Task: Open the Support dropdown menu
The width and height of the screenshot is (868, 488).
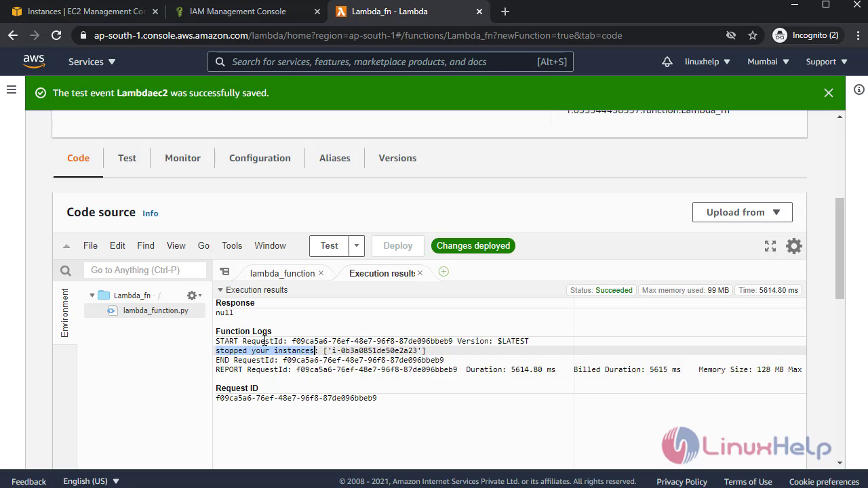Action: (x=827, y=62)
